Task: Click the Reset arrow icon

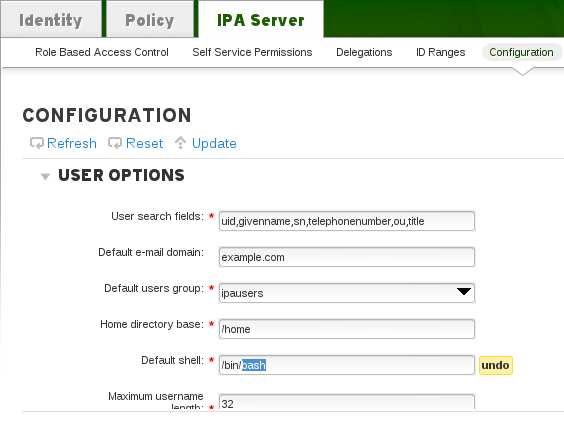Action: (115, 143)
